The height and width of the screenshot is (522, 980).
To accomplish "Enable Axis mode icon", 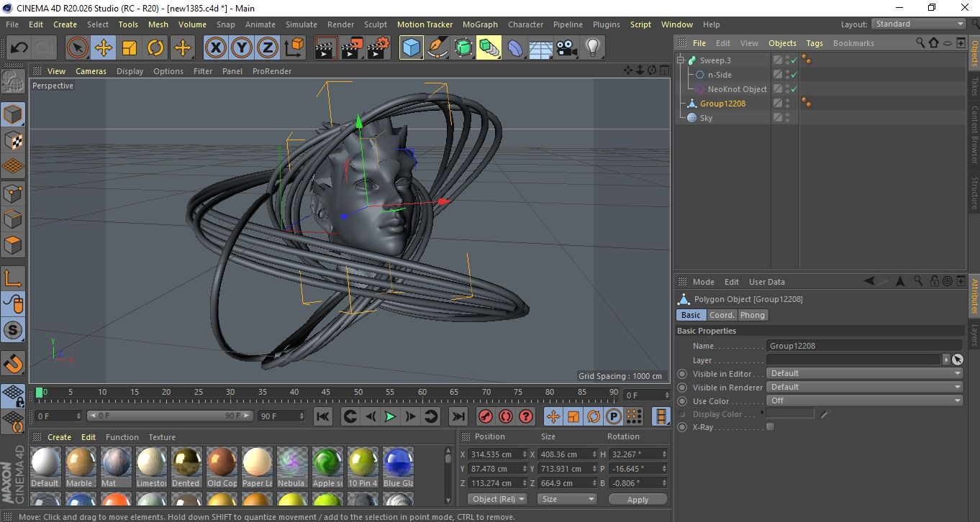I will point(13,278).
